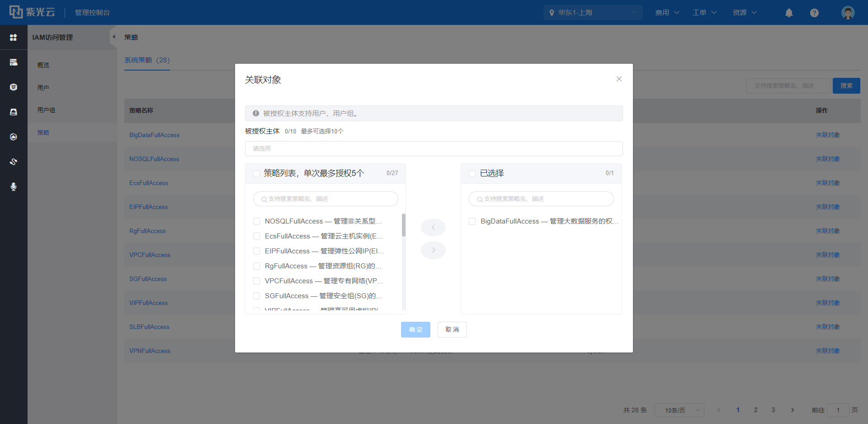Click the microphone icon in left sidebar
This screenshot has height=424, width=868.
click(14, 186)
